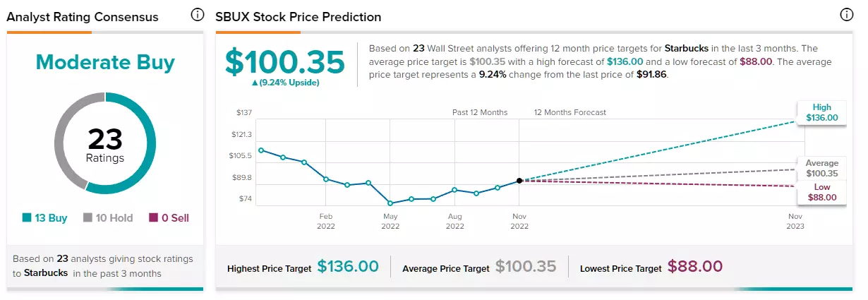This screenshot has height=300, width=868.
Task: Select the 0 Sell legend label
Action: tap(175, 218)
